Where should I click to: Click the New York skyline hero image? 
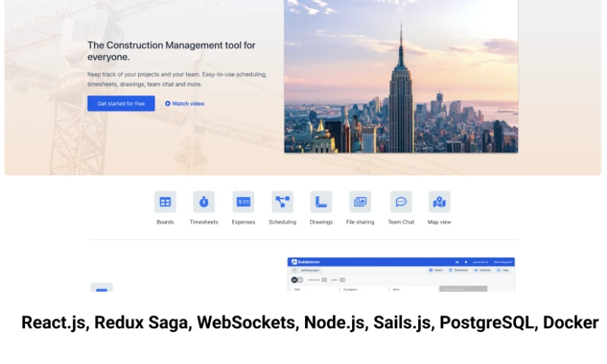pos(401,76)
